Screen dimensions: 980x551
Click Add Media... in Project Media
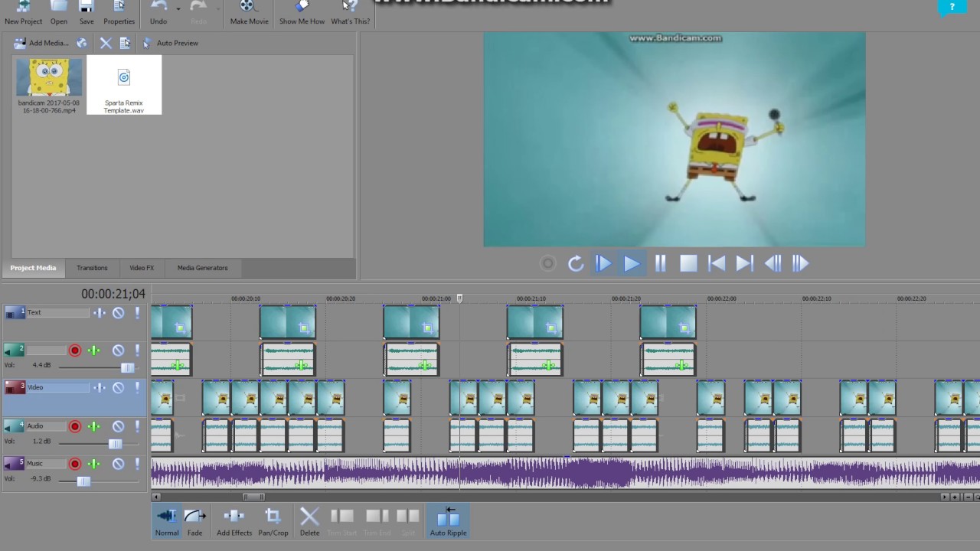[x=42, y=43]
